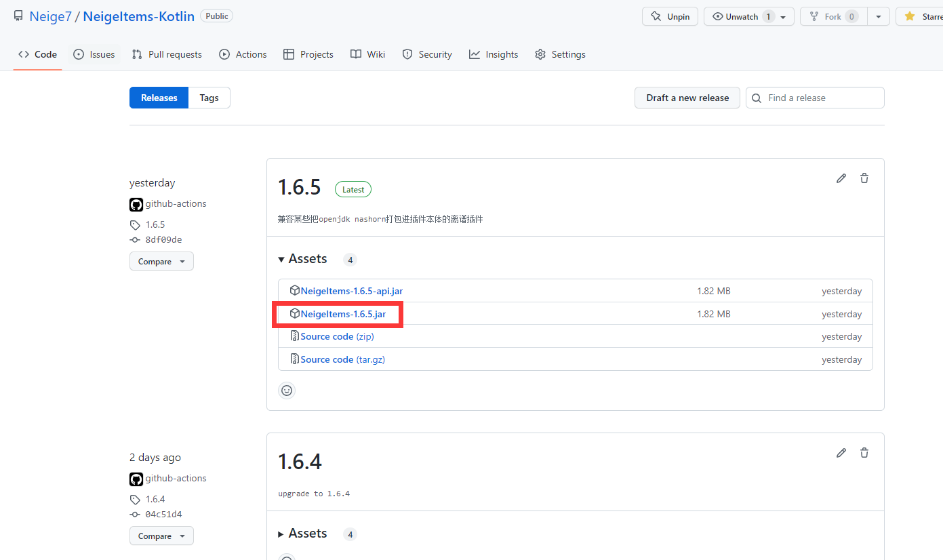Click the 1.82 MB size of NeigeItems-1.6.5-api.jar

coord(714,291)
